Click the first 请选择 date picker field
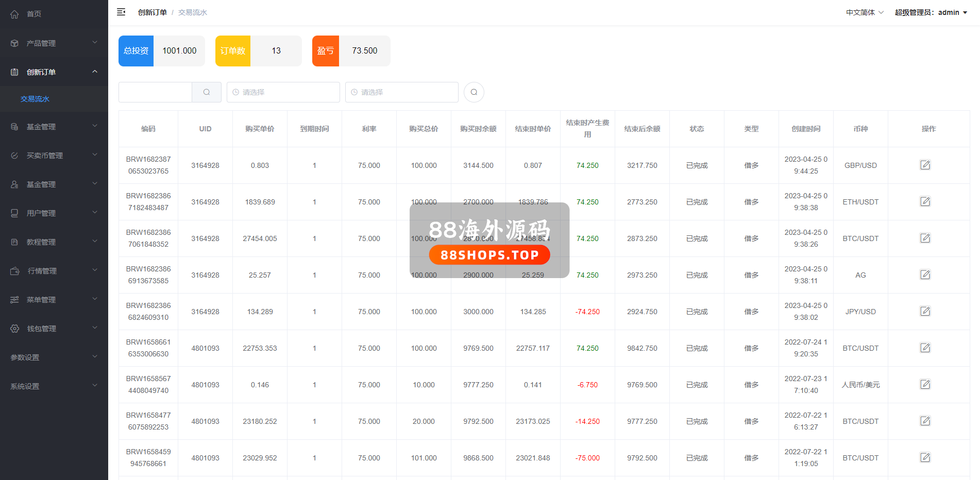980x480 pixels. click(283, 92)
